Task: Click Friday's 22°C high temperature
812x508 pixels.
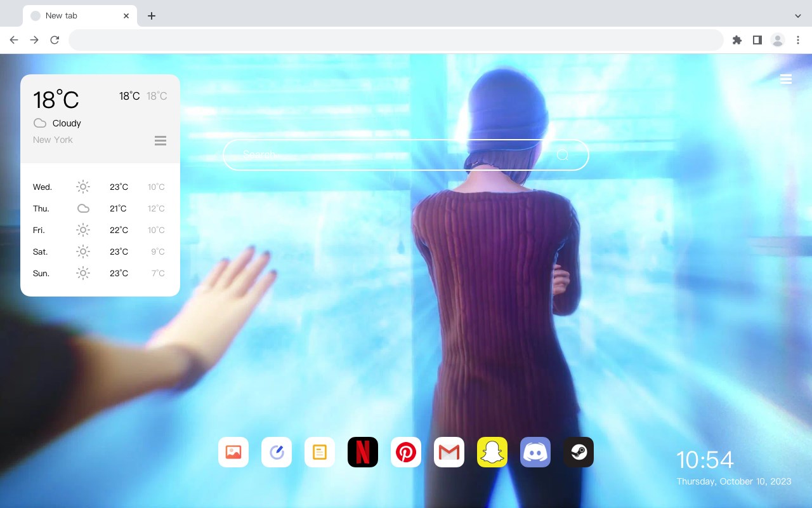Action: pos(119,230)
